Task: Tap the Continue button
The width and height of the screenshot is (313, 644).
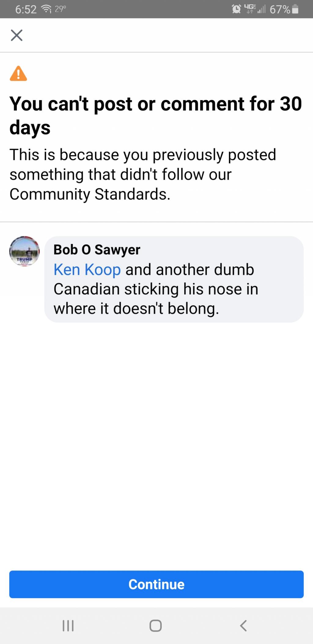Action: point(156,584)
